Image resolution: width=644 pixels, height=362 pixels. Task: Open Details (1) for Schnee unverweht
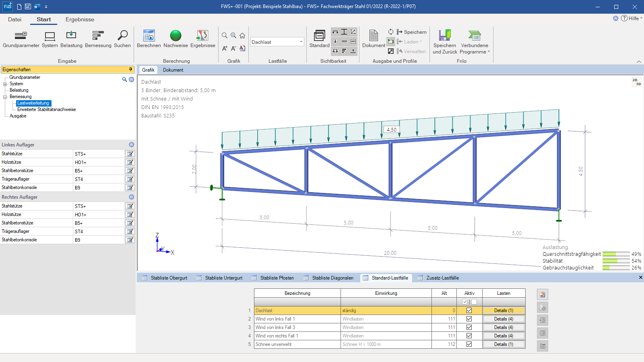[504, 344]
